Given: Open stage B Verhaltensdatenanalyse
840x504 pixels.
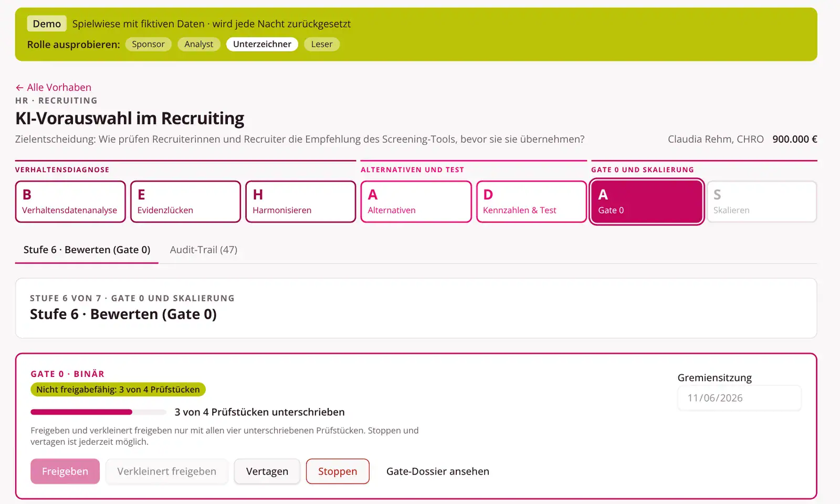Looking at the screenshot, I should click(x=70, y=202).
